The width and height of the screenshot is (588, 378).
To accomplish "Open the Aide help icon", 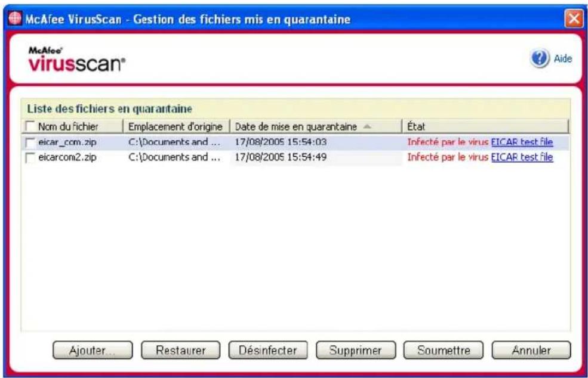I will 540,58.
